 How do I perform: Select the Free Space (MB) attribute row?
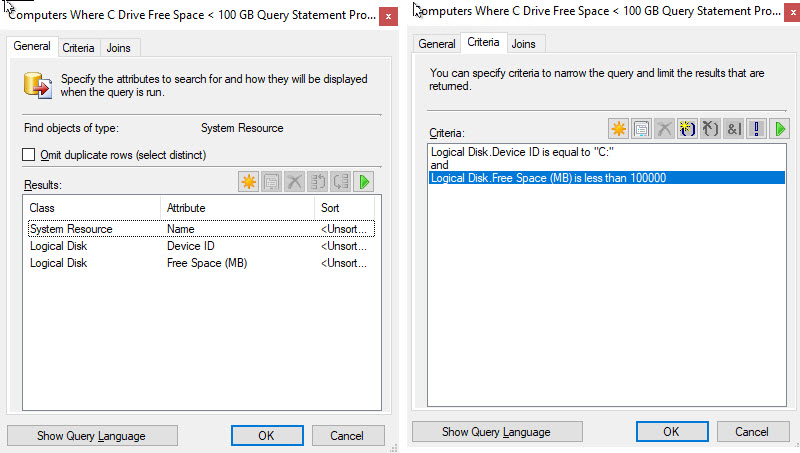coord(206,263)
